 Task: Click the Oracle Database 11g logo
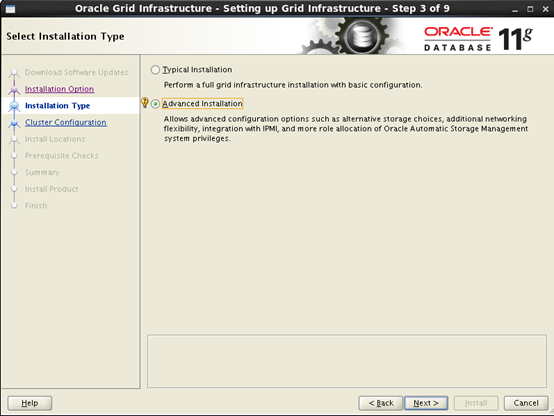pos(478,39)
